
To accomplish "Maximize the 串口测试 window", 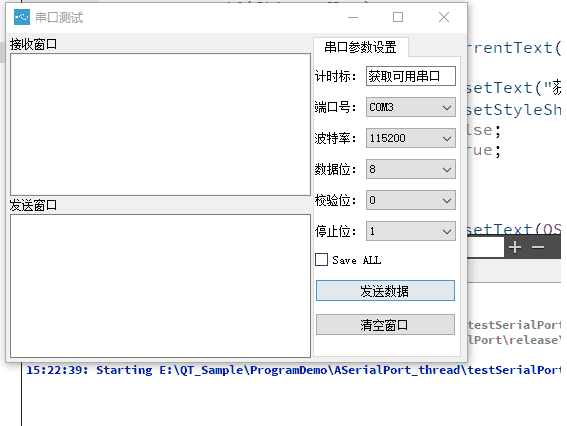I will pyautogui.click(x=398, y=17).
